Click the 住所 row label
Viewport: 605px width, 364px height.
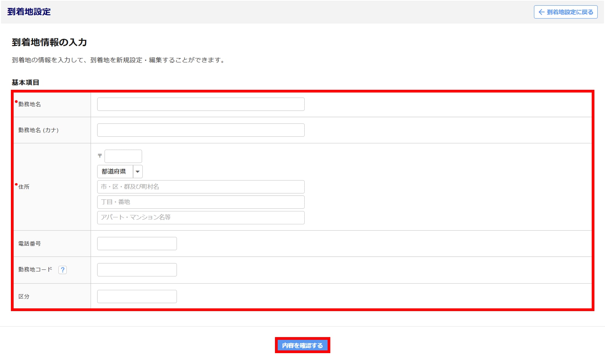point(24,187)
